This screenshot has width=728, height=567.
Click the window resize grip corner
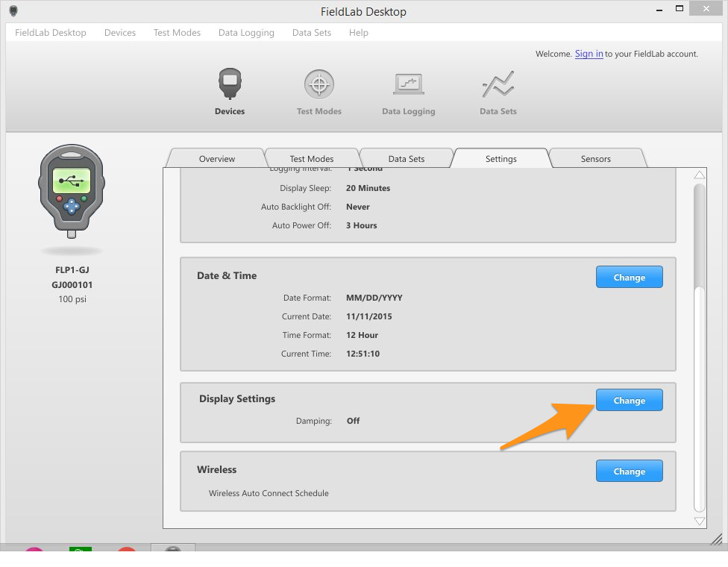click(x=716, y=539)
